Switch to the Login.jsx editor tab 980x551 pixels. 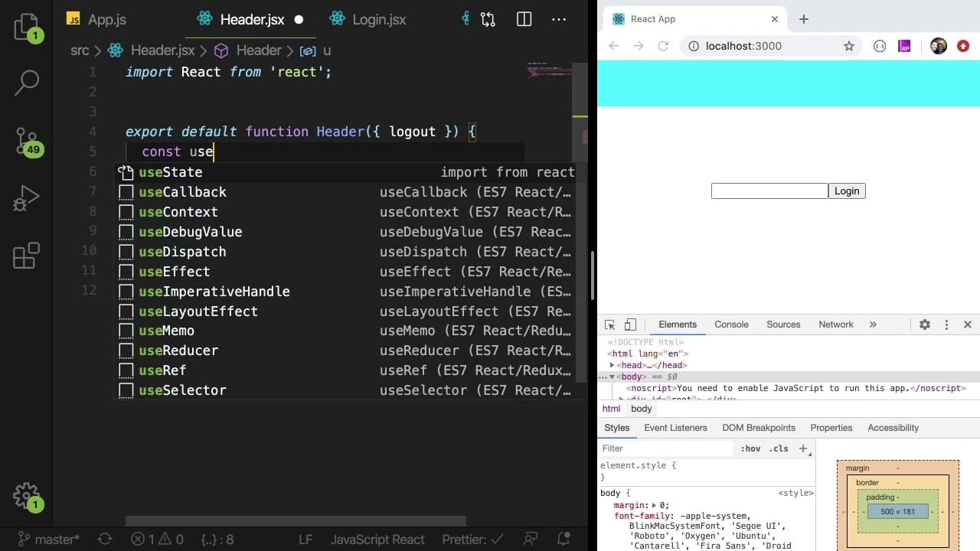pos(367,19)
